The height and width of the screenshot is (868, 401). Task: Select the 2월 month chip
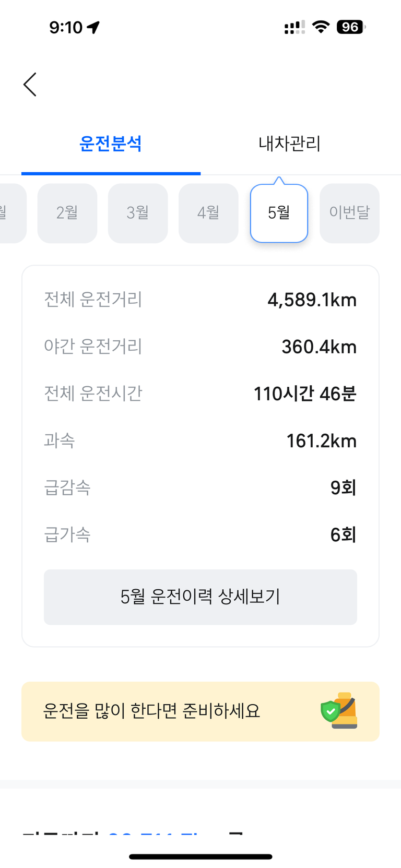[67, 213]
